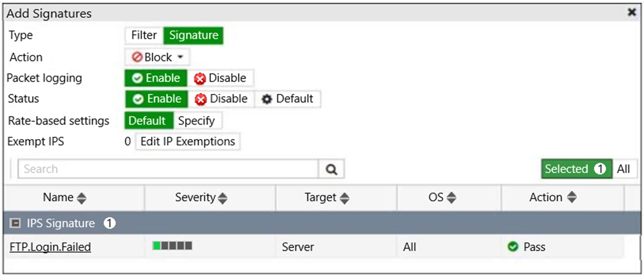Show All signatures
Image resolution: width=644 pixels, height=280 pixels.
(624, 169)
